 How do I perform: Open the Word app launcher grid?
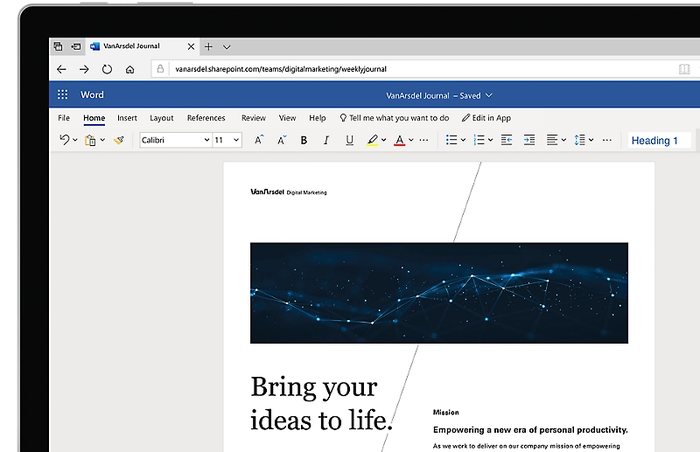62,96
